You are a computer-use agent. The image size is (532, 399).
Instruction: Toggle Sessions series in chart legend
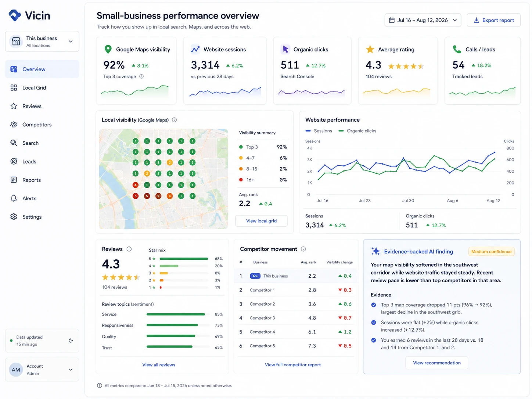pyautogui.click(x=319, y=131)
